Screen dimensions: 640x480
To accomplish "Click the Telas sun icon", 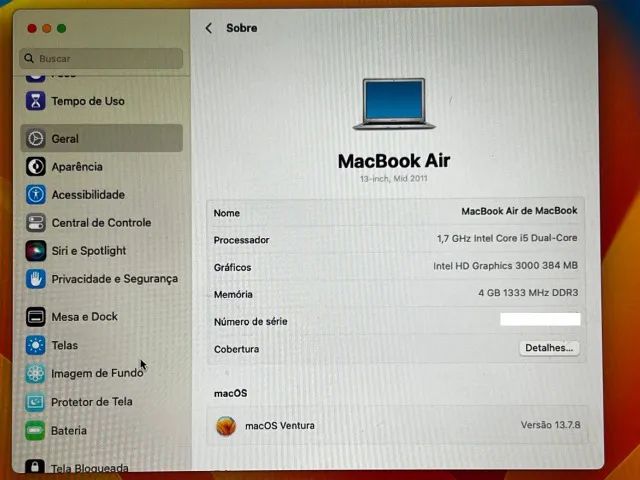I will 36,345.
